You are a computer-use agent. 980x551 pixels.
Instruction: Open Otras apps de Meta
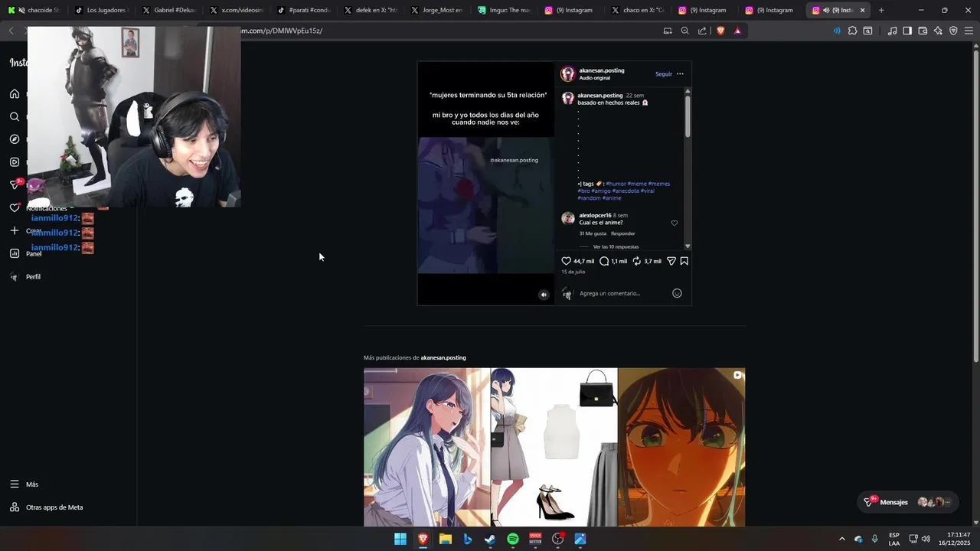coord(46,507)
